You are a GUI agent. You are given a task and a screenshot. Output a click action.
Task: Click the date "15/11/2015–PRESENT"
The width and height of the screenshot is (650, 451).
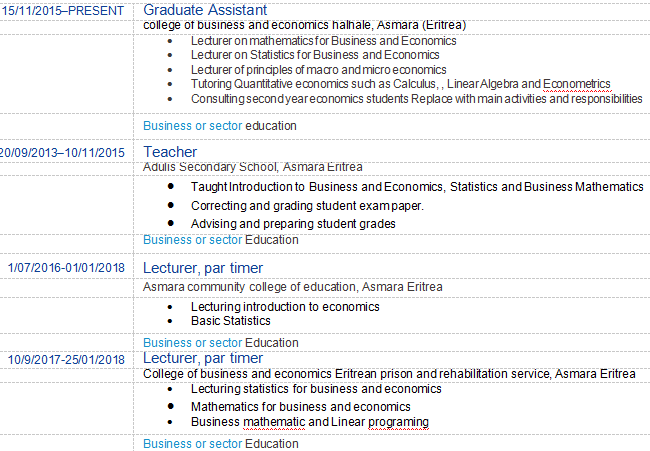point(63,10)
